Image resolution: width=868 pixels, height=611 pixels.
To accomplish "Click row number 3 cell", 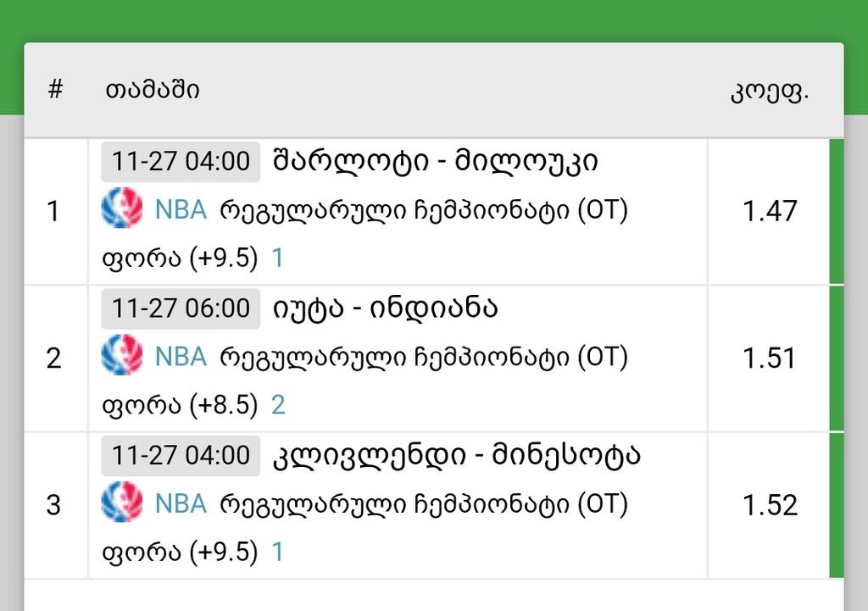I will tap(54, 506).
